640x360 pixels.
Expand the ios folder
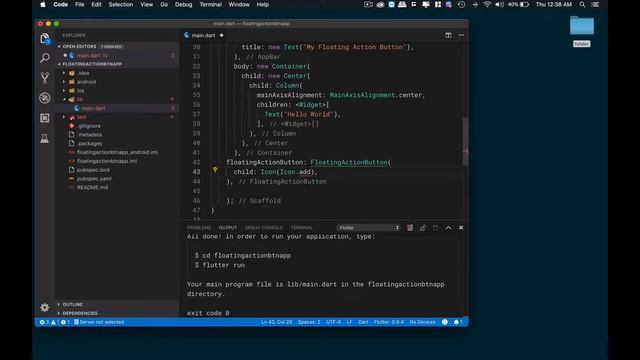pyautogui.click(x=64, y=91)
